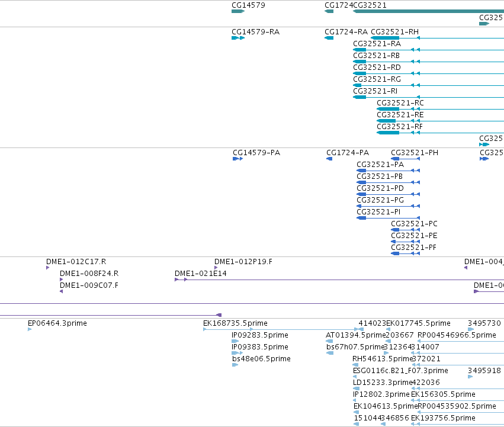
Task: Select the CG14579 gene arrow glyph
Action: [238, 11]
